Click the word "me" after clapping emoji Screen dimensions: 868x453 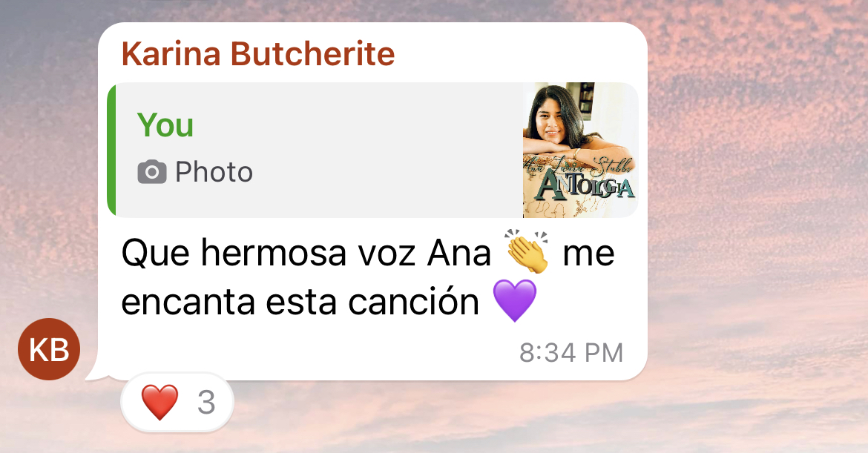[588, 254]
